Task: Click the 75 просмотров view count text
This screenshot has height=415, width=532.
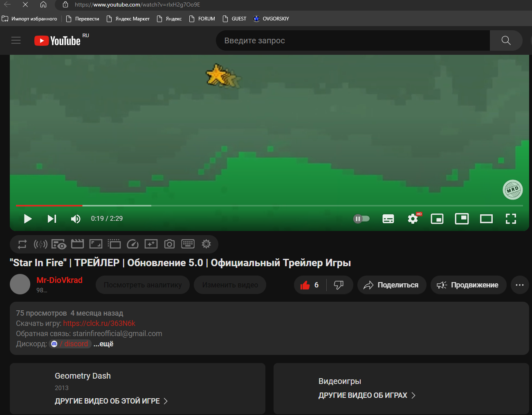Action: pos(41,313)
